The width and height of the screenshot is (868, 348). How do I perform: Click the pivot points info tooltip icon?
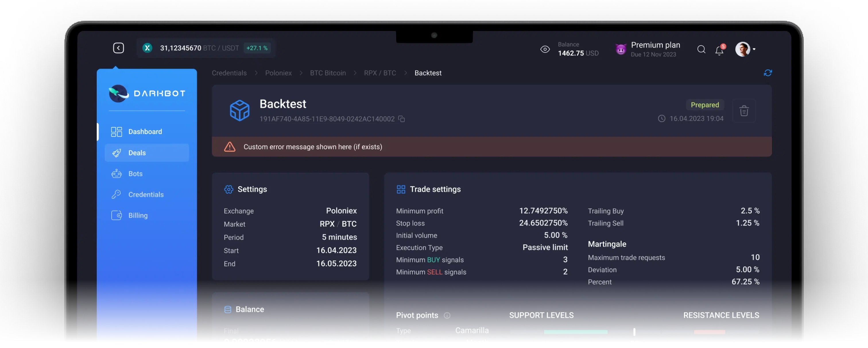coord(447,315)
